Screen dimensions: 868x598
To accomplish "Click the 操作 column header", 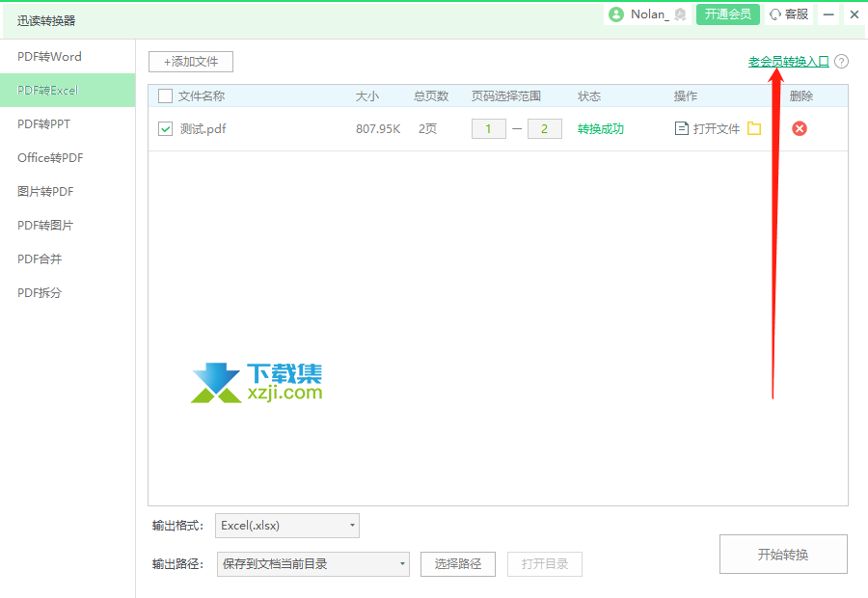I will click(686, 96).
